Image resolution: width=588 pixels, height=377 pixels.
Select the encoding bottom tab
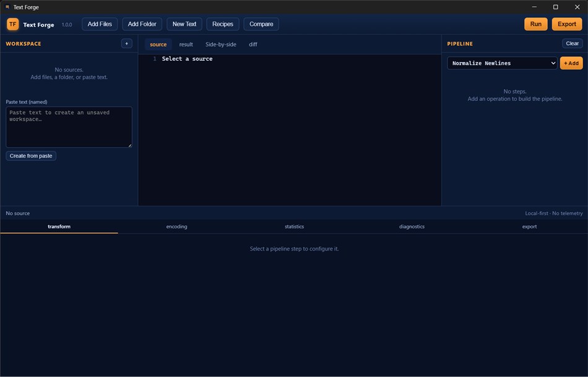point(176,227)
